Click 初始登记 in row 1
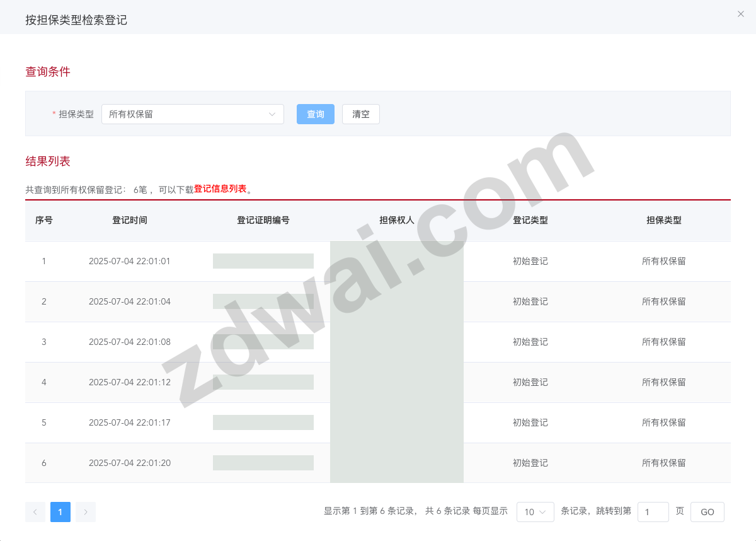The width and height of the screenshot is (756, 541). click(x=530, y=261)
